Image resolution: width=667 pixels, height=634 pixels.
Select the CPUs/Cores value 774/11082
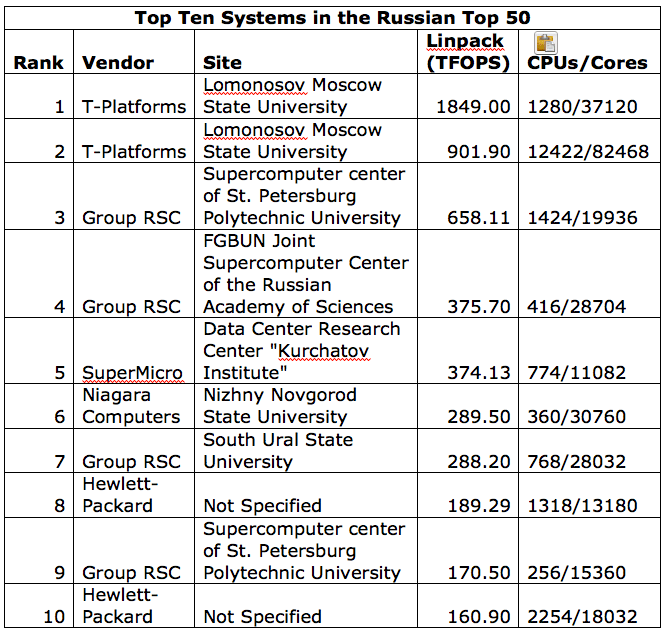[576, 373]
